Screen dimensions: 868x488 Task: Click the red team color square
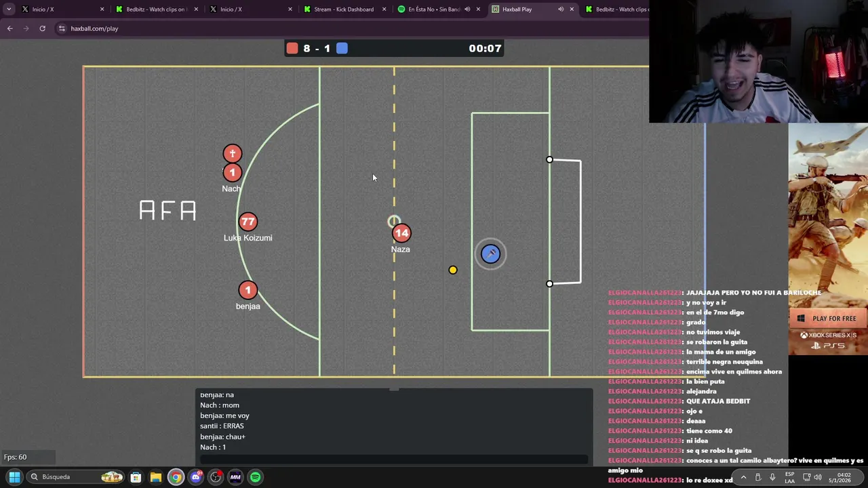292,48
